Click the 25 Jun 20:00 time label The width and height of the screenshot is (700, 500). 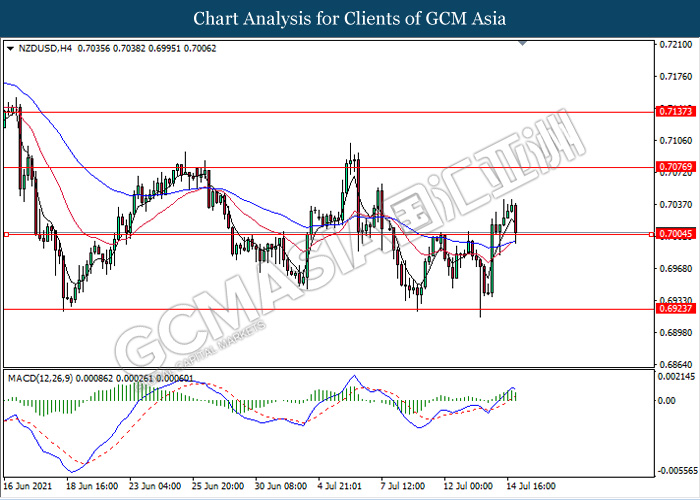(218, 486)
